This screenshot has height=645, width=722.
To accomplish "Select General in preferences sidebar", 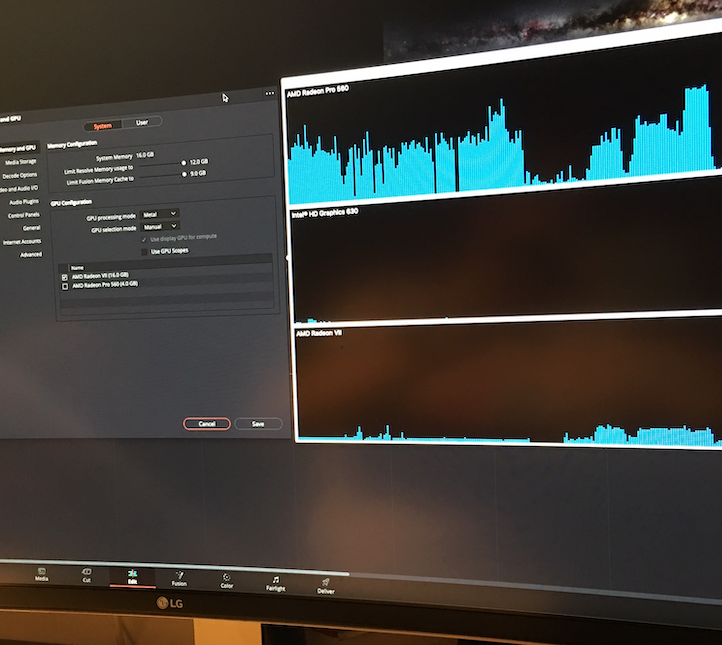I will point(31,228).
